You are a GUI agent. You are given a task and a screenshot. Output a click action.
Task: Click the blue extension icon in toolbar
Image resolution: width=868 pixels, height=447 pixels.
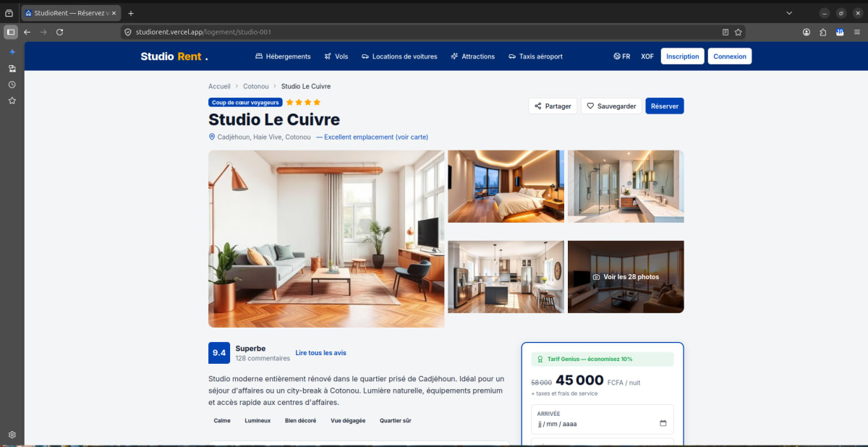point(840,32)
